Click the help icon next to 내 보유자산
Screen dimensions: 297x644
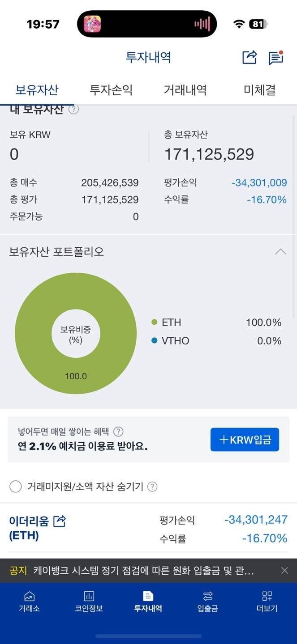click(x=73, y=109)
